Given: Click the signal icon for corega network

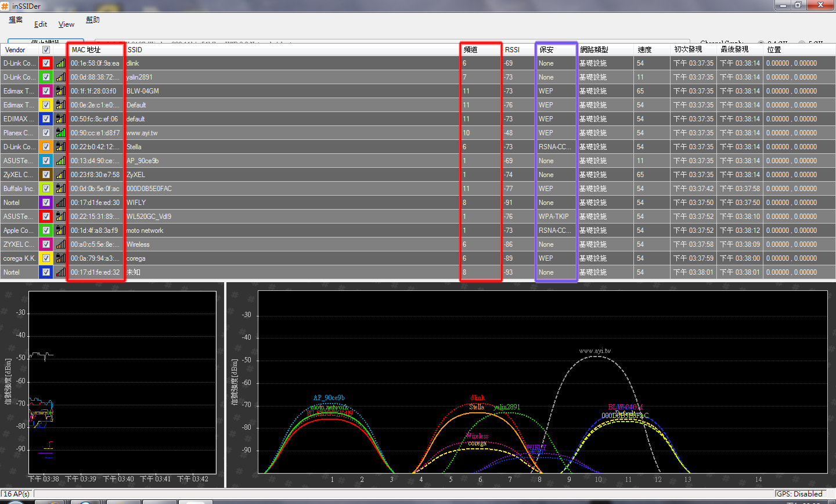Looking at the screenshot, I should click(60, 258).
